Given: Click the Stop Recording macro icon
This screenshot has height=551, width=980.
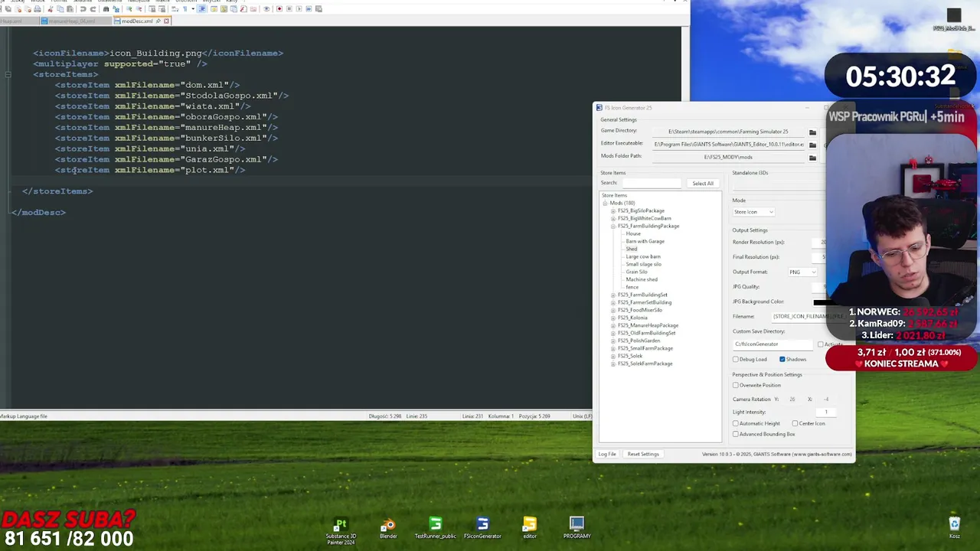Looking at the screenshot, I should [x=289, y=9].
